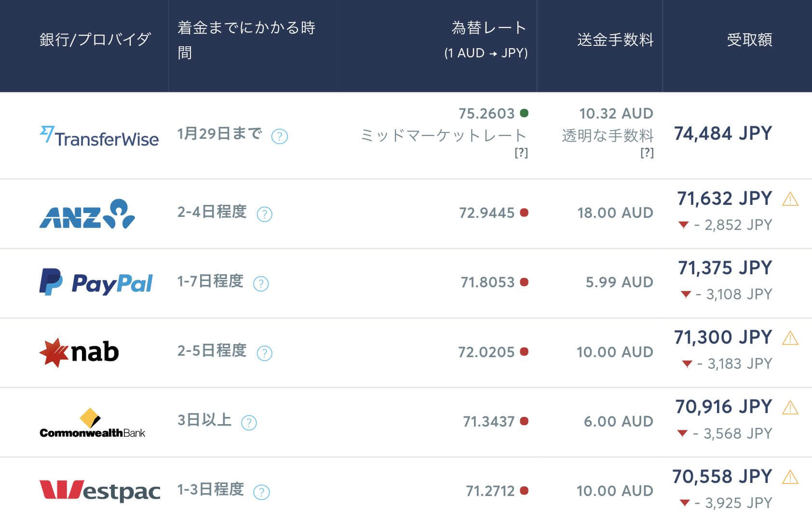Click the nab logo
The height and width of the screenshot is (522, 812).
(79, 352)
